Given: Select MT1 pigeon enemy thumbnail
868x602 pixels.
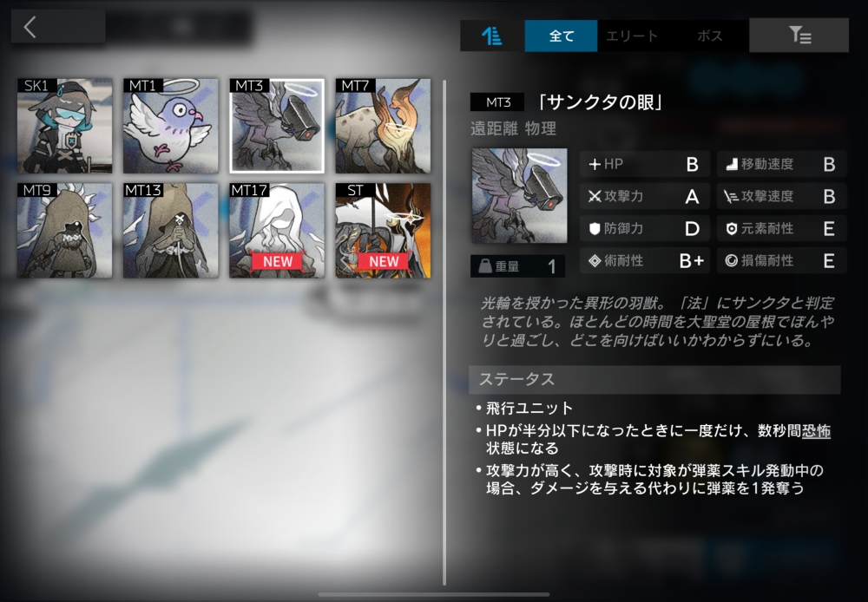Looking at the screenshot, I should pyautogui.click(x=171, y=126).
